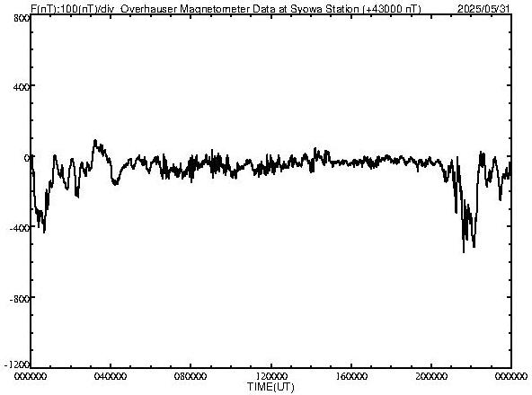Screen dimensions: 532x395
Task: Click the trace peak before 040000
Action: 95,140
